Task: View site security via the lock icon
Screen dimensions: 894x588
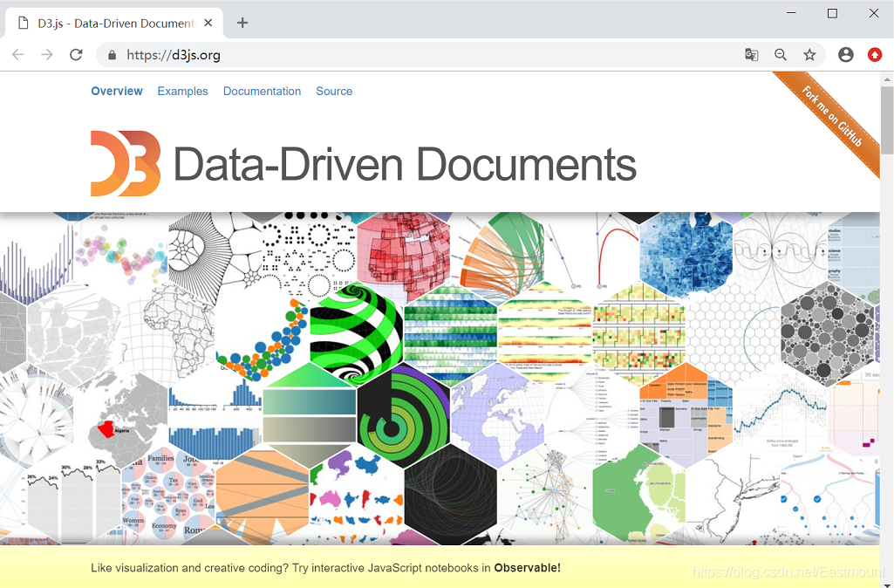Action: pyautogui.click(x=112, y=55)
